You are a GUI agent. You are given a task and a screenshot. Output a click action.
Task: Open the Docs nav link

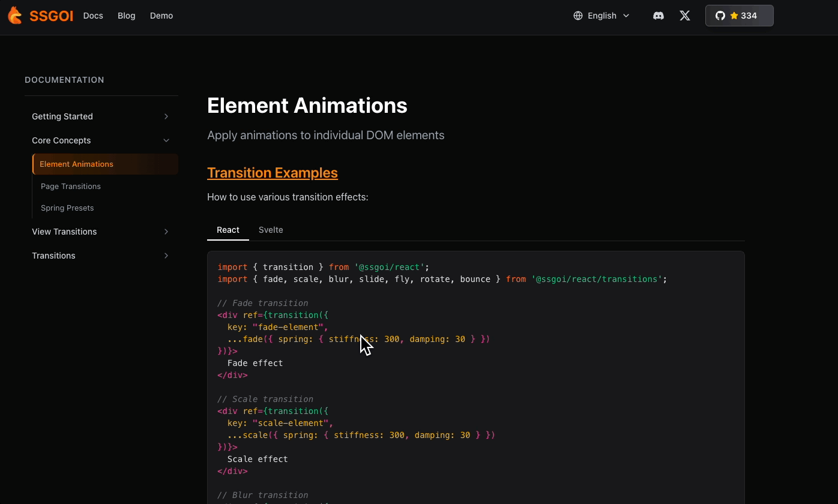pyautogui.click(x=93, y=16)
